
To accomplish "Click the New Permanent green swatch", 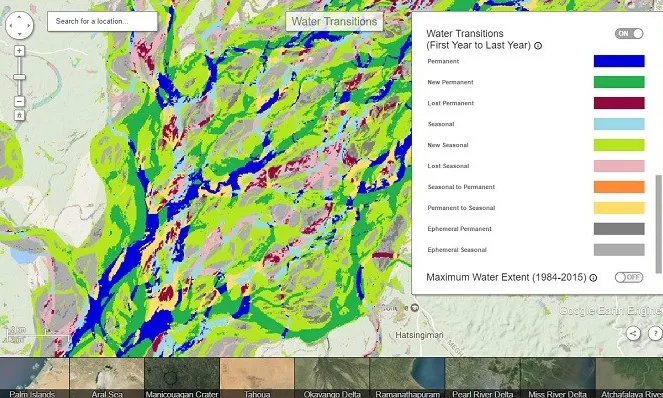I will 619,82.
